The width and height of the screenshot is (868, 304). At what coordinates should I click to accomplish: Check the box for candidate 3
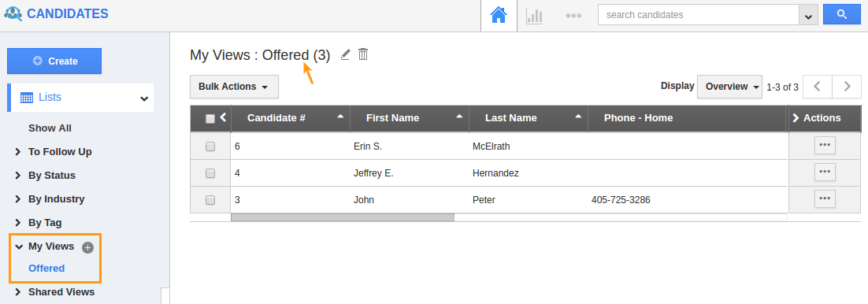[x=210, y=200]
